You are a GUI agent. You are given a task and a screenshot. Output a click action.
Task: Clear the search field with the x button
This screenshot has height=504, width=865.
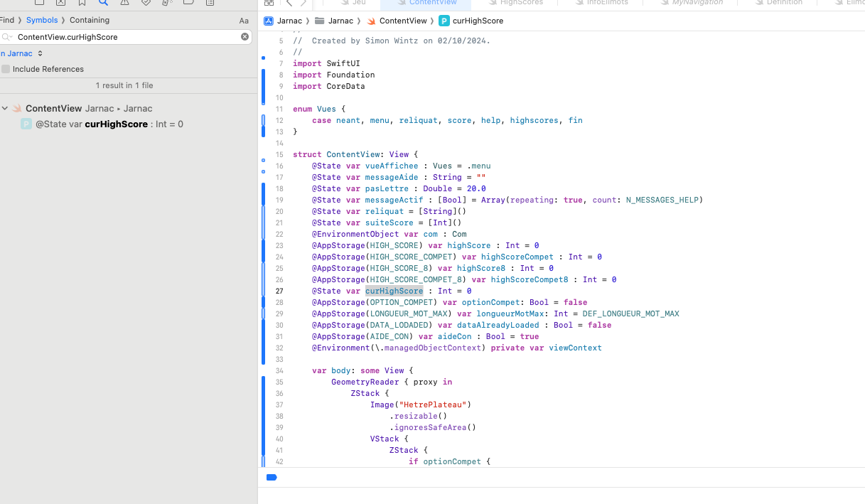(245, 36)
